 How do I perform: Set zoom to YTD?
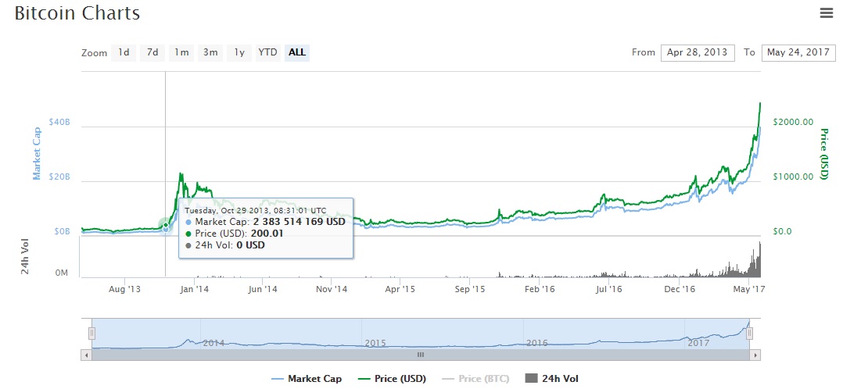pyautogui.click(x=268, y=52)
